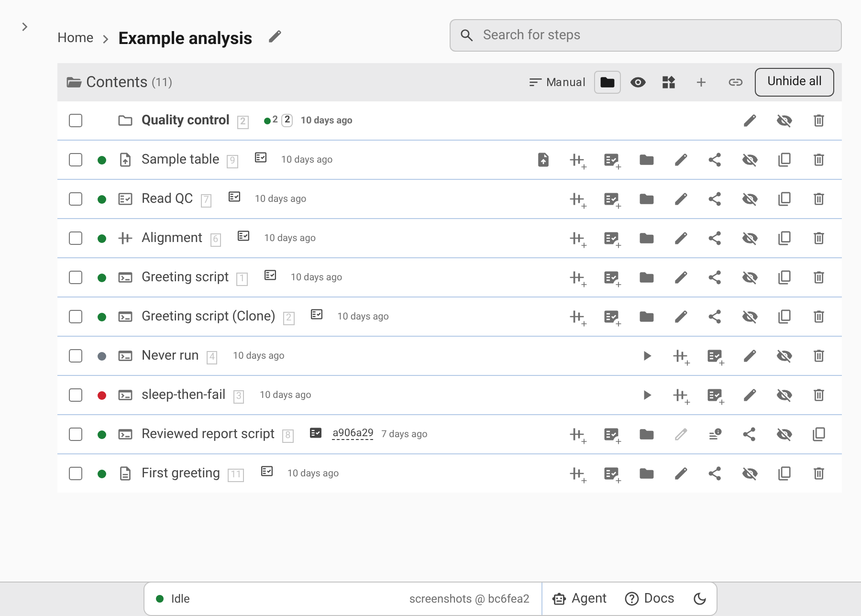Open folder for Read QC step
The height and width of the screenshot is (616, 861).
[x=647, y=199]
